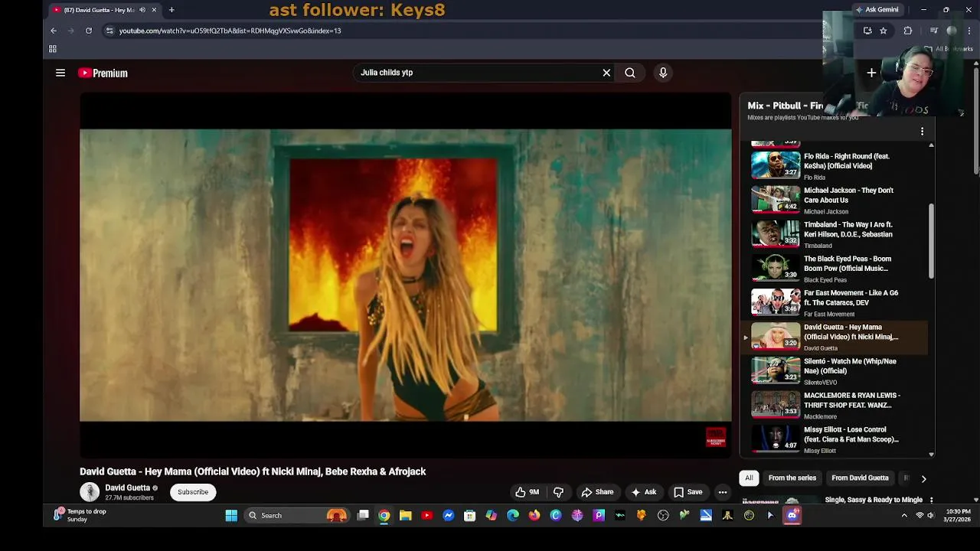The height and width of the screenshot is (551, 980).
Task: Open File Explorer from taskbar
Action: click(406, 516)
